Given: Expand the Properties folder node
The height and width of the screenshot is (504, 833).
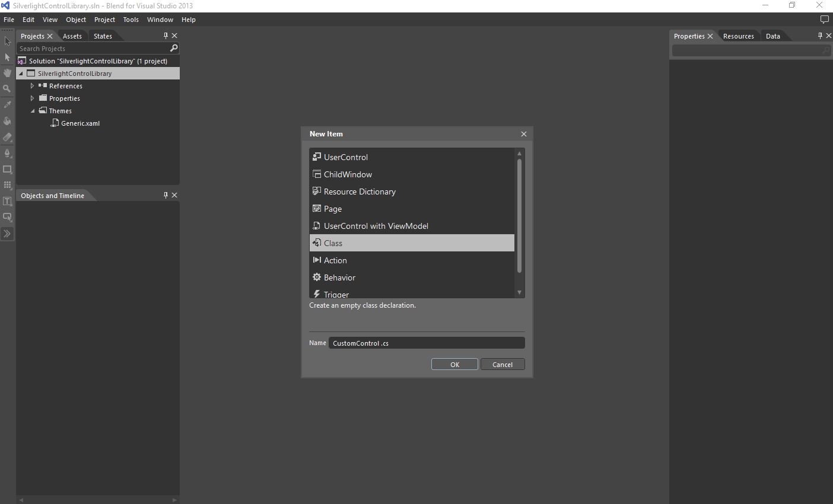Looking at the screenshot, I should pyautogui.click(x=33, y=98).
